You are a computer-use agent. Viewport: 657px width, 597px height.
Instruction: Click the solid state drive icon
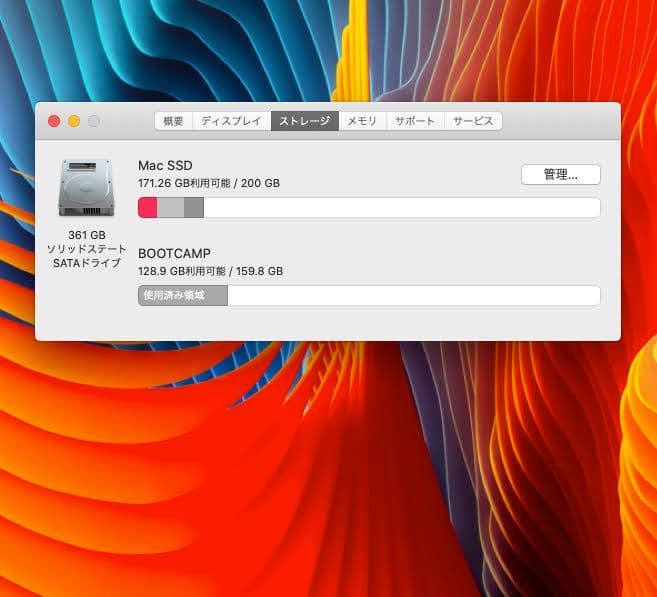click(x=86, y=188)
